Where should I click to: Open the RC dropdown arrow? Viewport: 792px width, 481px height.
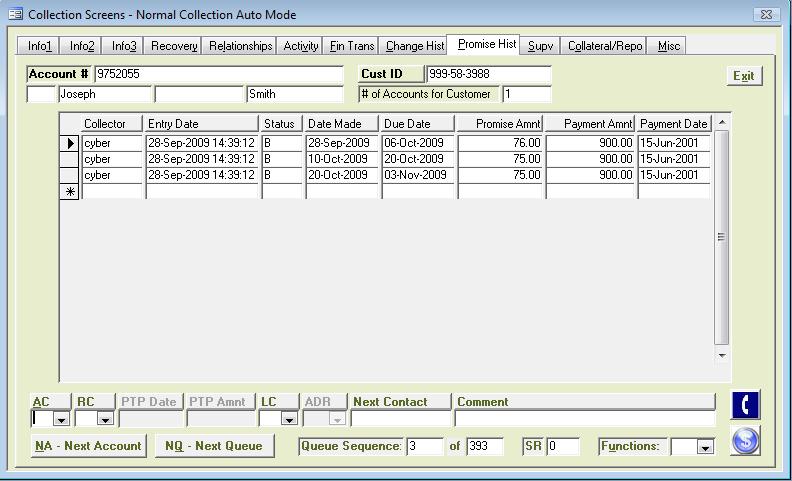pos(106,419)
